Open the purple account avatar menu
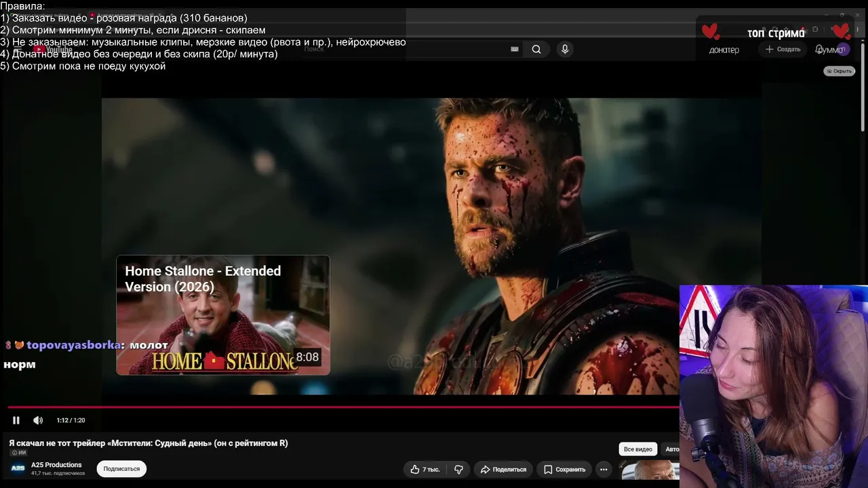Screen dimensions: 868x488 tap(843, 49)
